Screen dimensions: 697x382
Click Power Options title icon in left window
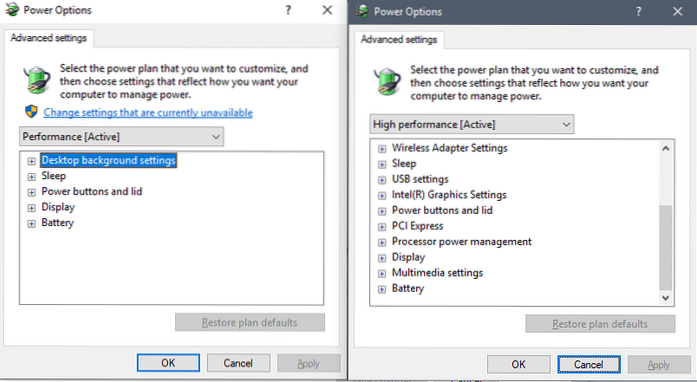coord(12,10)
